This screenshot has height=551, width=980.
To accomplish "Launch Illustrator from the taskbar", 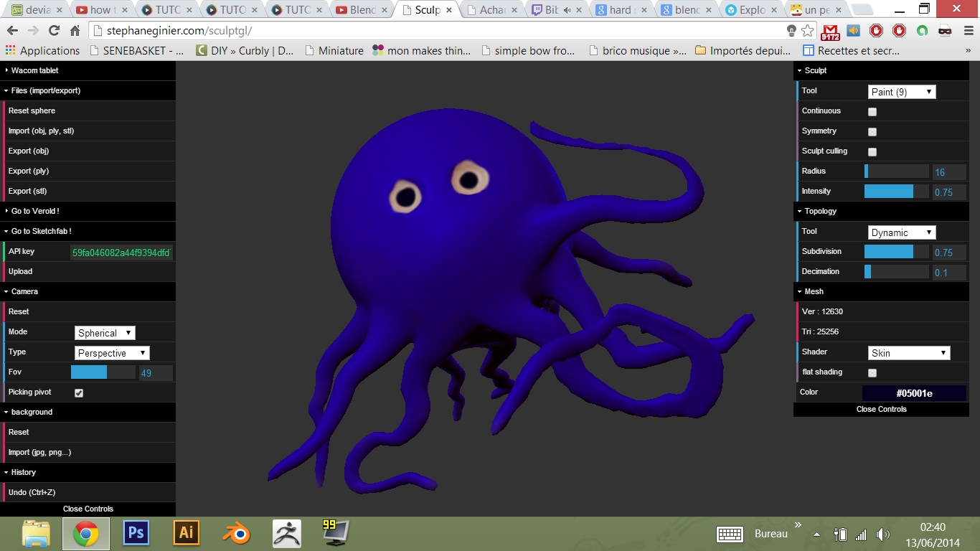I will tap(186, 533).
